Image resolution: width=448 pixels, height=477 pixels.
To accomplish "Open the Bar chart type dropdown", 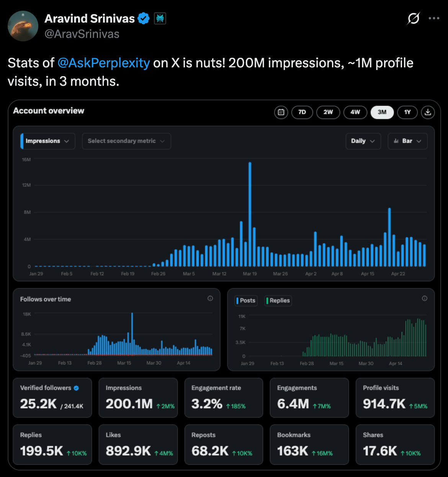I will [x=407, y=141].
